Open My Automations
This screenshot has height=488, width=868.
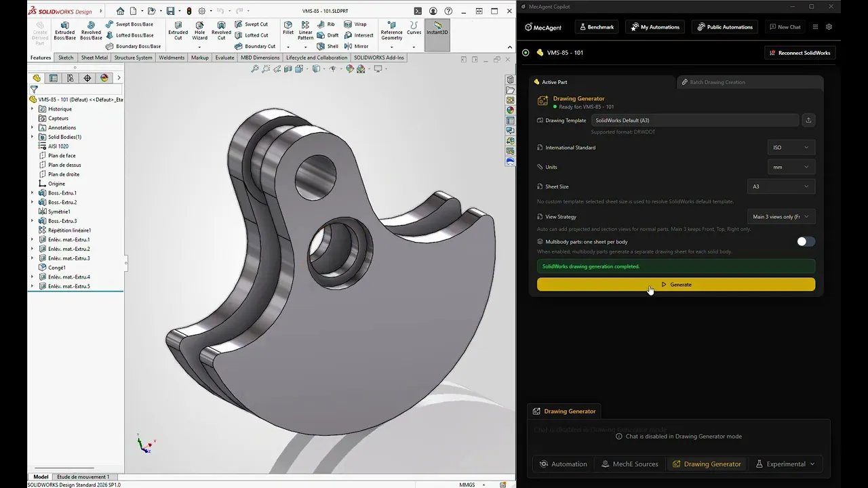pos(655,27)
